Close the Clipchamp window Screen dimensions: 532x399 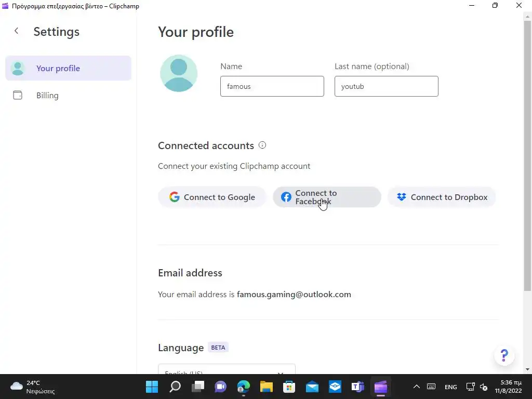[x=519, y=6]
